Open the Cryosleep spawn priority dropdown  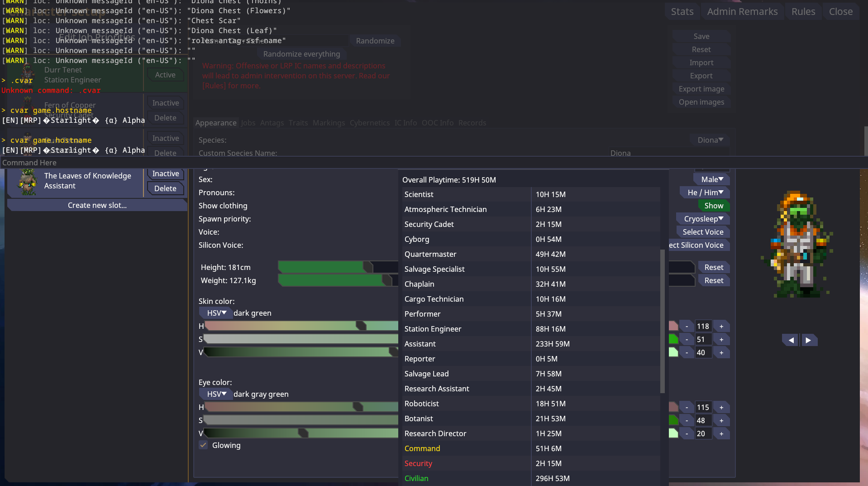click(703, 219)
